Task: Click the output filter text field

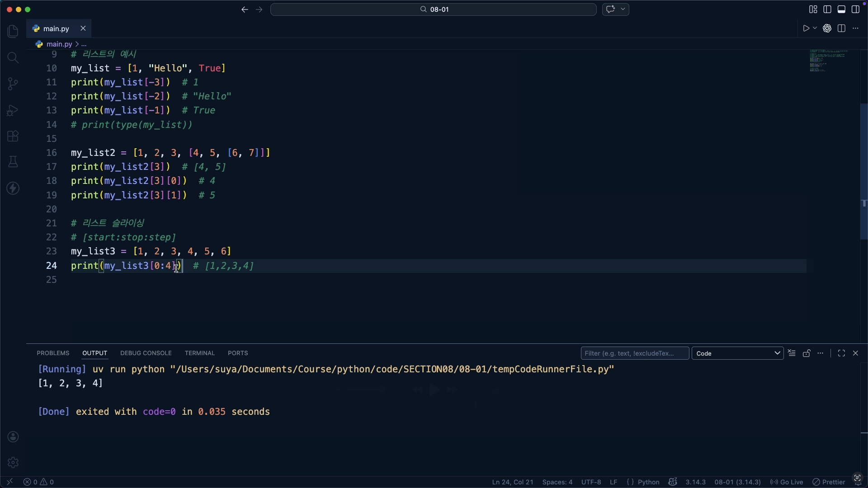Action: 634,353
